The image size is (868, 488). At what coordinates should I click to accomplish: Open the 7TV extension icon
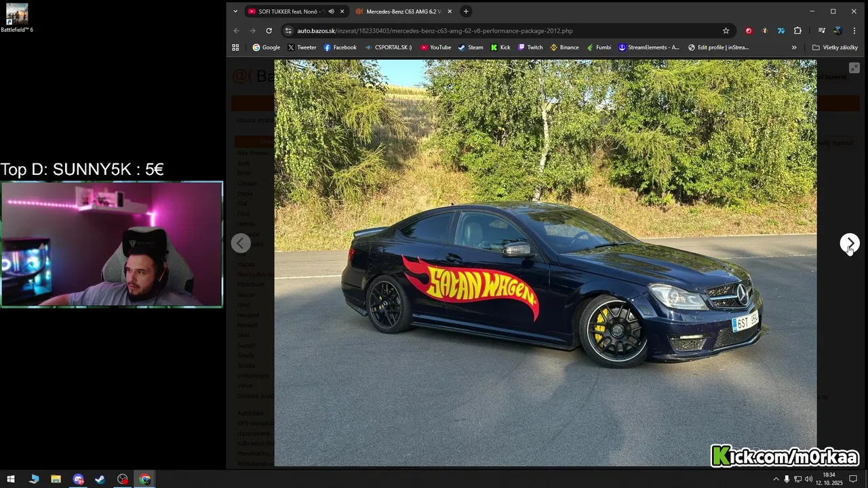[x=781, y=30]
